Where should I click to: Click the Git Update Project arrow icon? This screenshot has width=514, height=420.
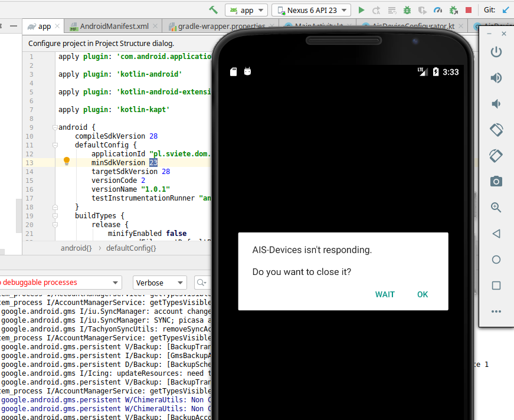click(x=506, y=10)
